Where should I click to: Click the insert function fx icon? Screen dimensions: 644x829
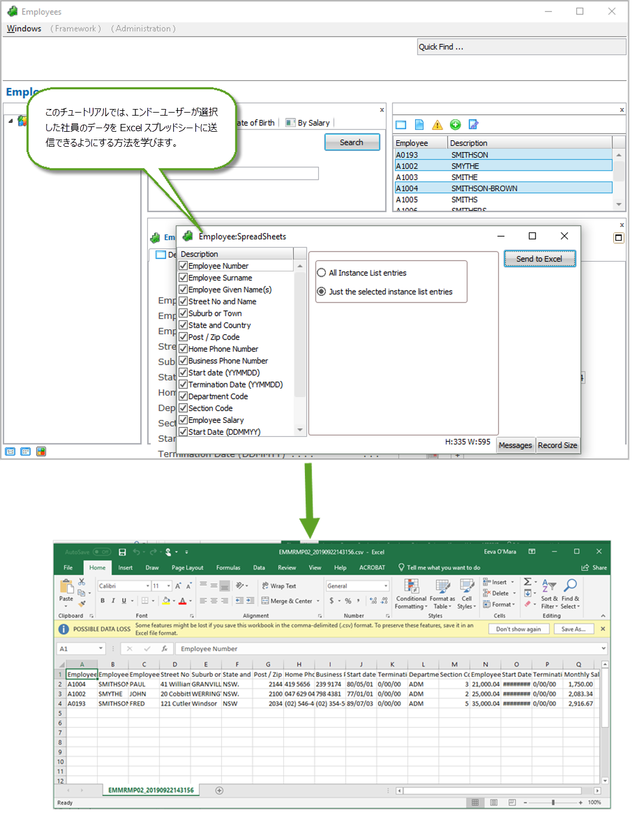164,649
